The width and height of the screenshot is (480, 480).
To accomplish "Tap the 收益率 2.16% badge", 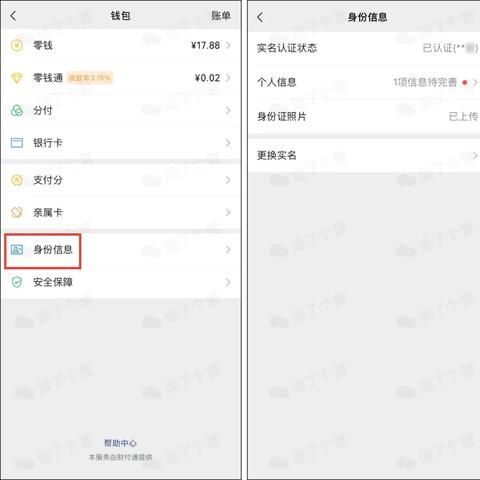I will pyautogui.click(x=90, y=78).
